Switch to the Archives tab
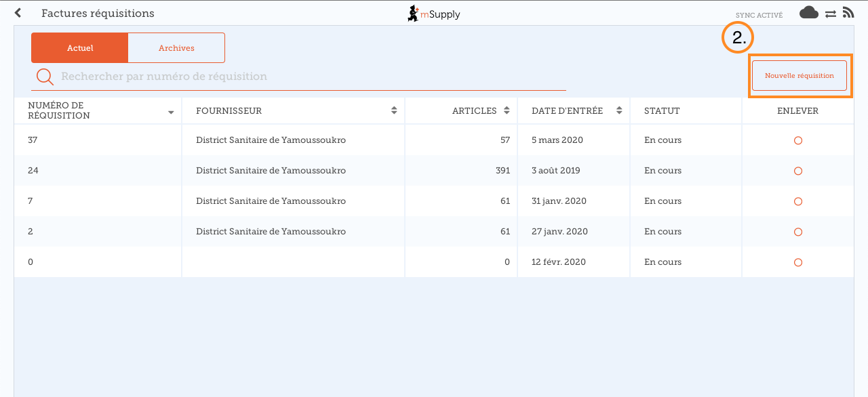 pyautogui.click(x=176, y=48)
